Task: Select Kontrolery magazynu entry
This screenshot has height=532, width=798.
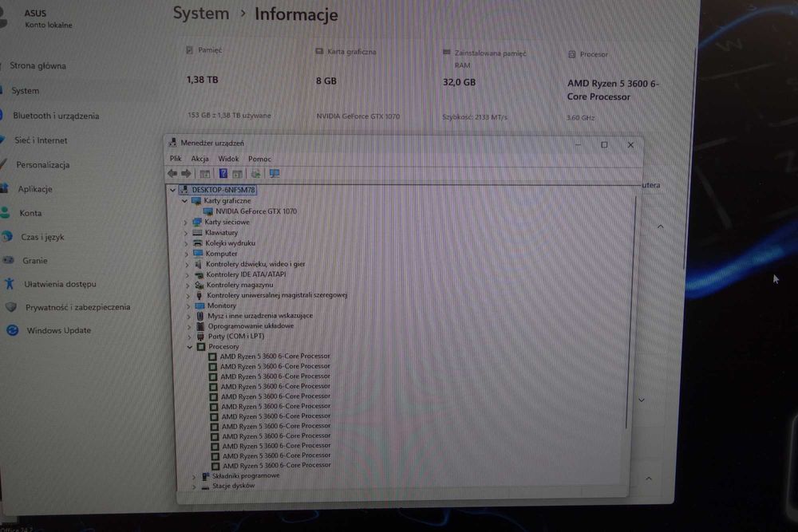Action: (239, 285)
